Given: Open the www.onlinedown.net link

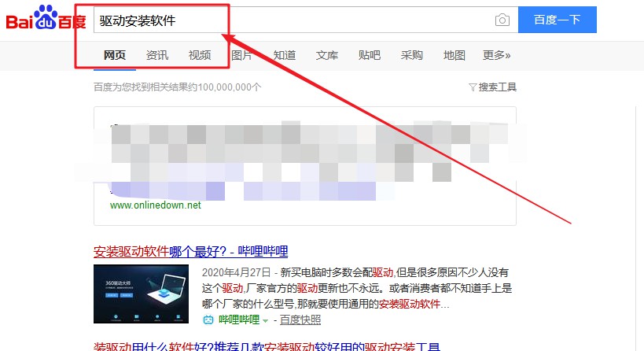Looking at the screenshot, I should click(x=156, y=205).
